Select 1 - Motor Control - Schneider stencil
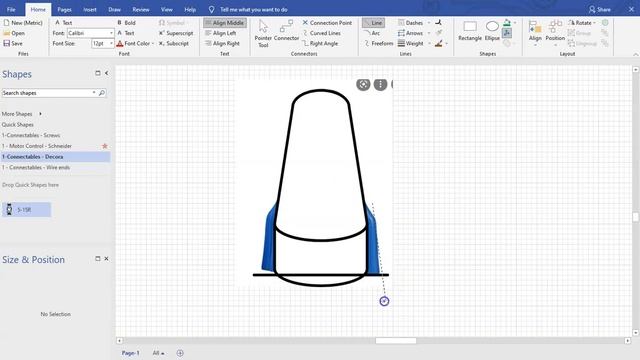This screenshot has height=360, width=640. coord(37,146)
